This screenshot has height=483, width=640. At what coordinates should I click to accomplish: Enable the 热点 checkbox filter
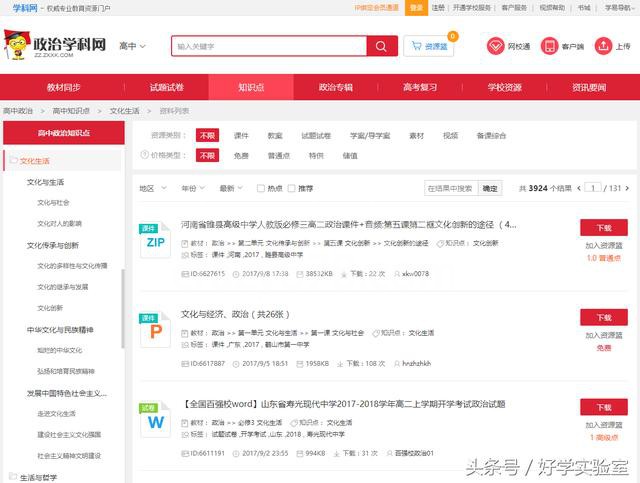point(262,188)
